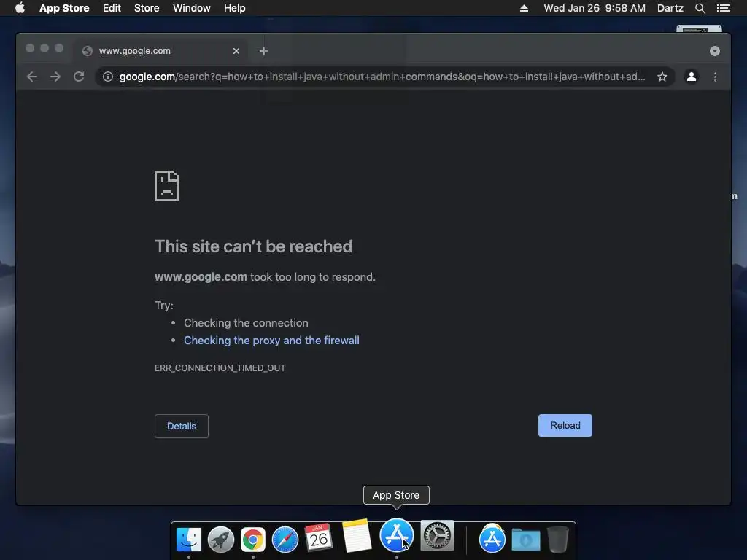The height and width of the screenshot is (560, 747).
Task: Open Notes from the Dock
Action: [x=357, y=536]
